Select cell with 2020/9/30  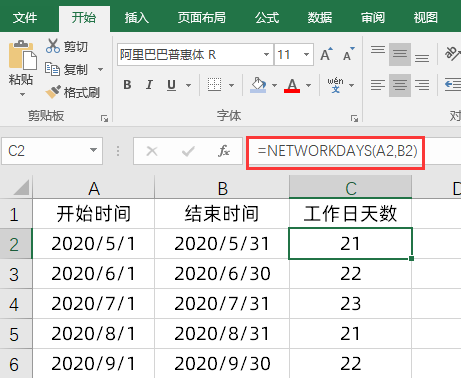pos(222,363)
